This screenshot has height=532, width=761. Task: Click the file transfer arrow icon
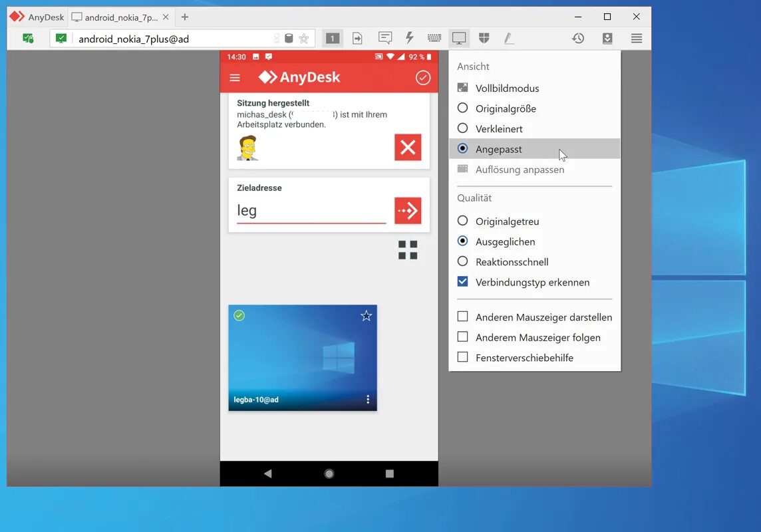357,38
